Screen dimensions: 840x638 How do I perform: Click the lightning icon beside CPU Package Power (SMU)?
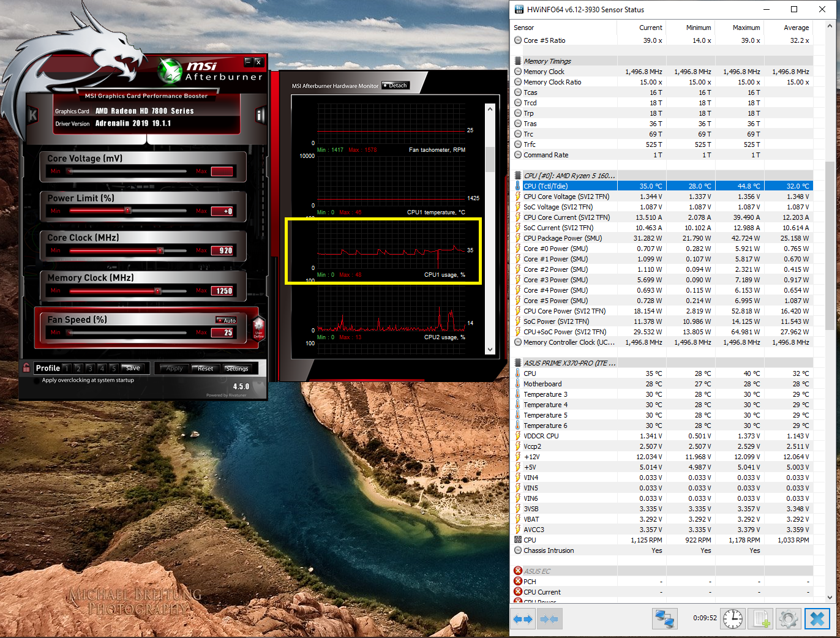(x=518, y=238)
